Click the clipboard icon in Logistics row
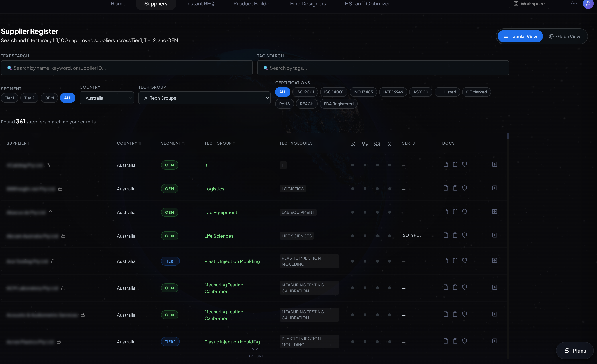The height and width of the screenshot is (364, 597). coord(455,188)
